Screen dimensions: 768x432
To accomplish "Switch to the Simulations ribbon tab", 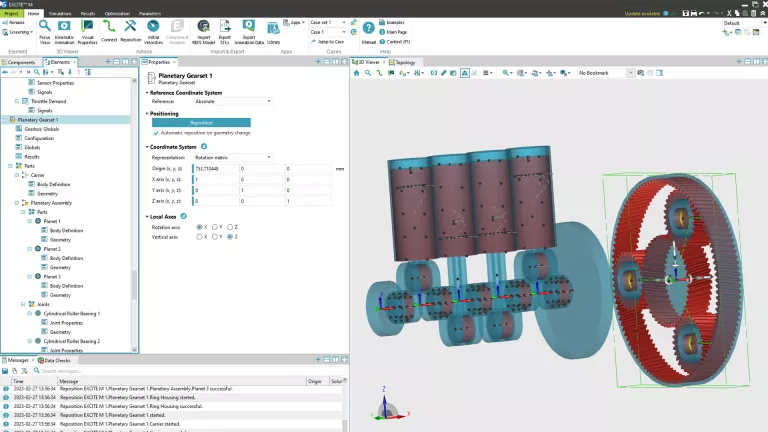I will point(60,14).
